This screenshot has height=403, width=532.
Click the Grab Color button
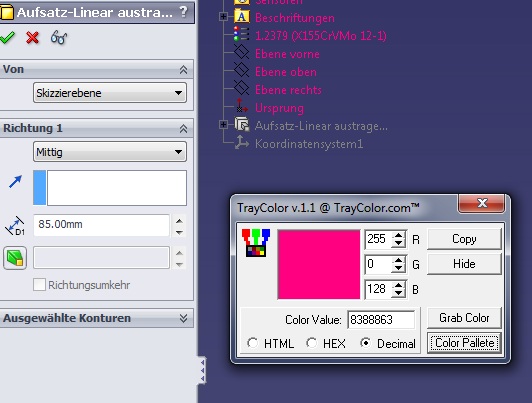click(464, 318)
